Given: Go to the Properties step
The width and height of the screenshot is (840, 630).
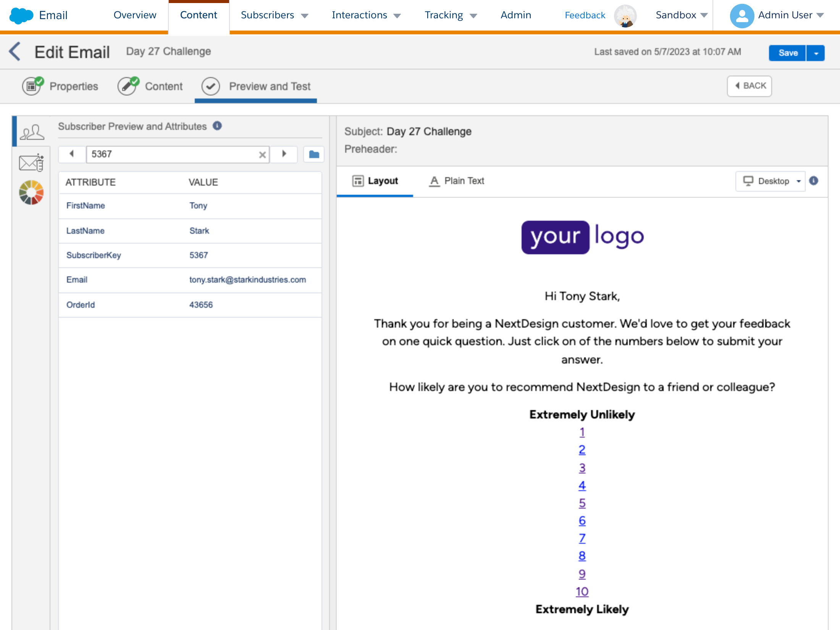Looking at the screenshot, I should (x=60, y=86).
